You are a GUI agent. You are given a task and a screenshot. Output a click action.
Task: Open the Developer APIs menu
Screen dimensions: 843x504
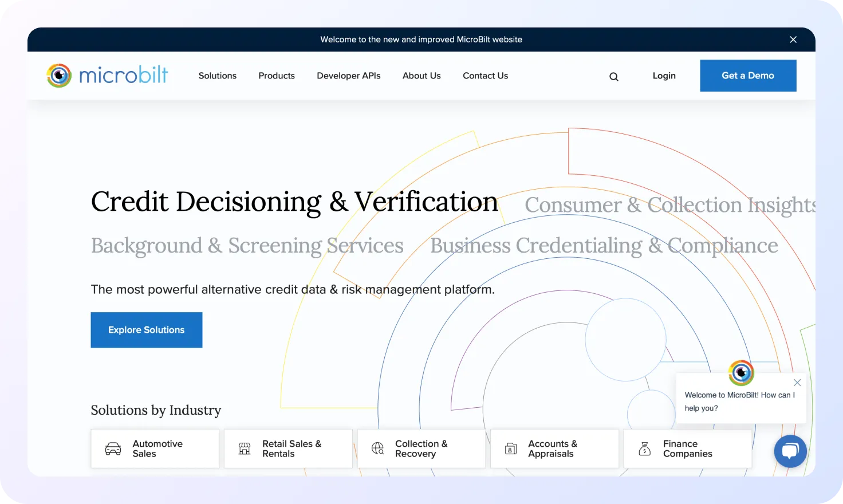[x=349, y=76]
